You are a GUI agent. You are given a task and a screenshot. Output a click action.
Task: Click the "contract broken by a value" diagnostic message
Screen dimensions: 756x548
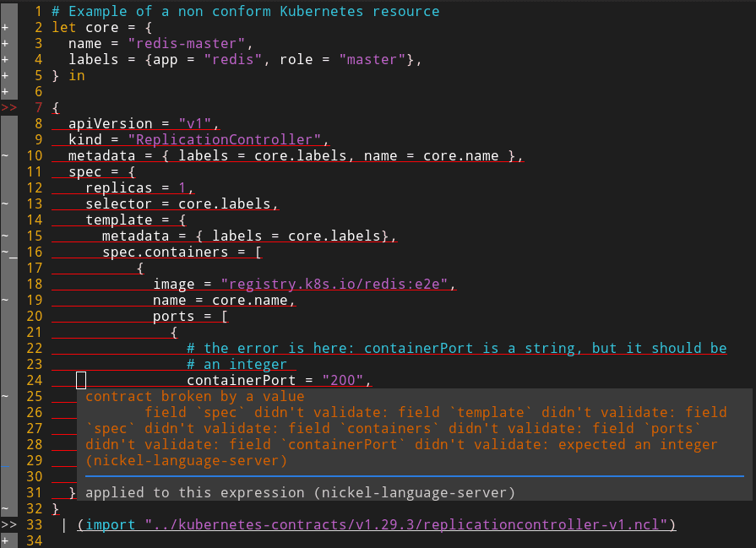pos(194,396)
